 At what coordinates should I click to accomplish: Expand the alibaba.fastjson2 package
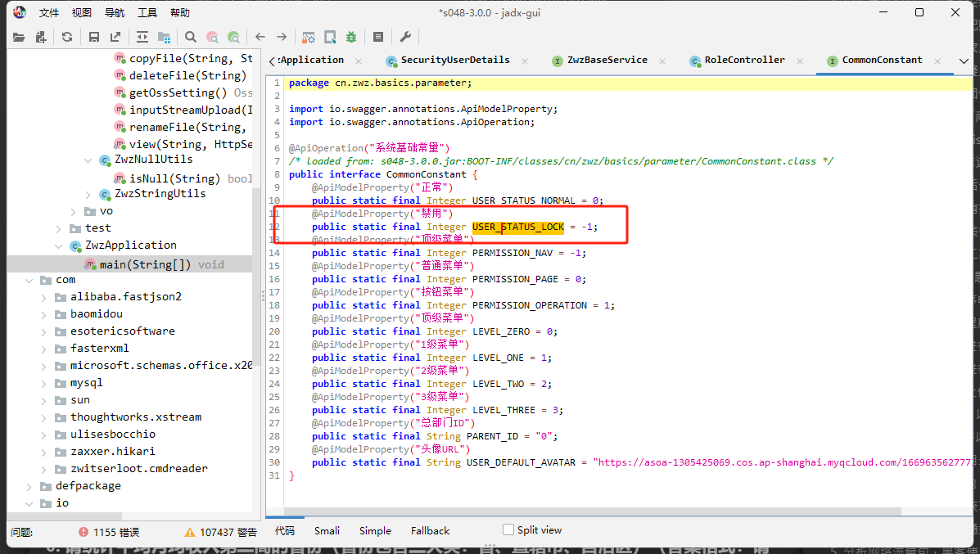(44, 297)
